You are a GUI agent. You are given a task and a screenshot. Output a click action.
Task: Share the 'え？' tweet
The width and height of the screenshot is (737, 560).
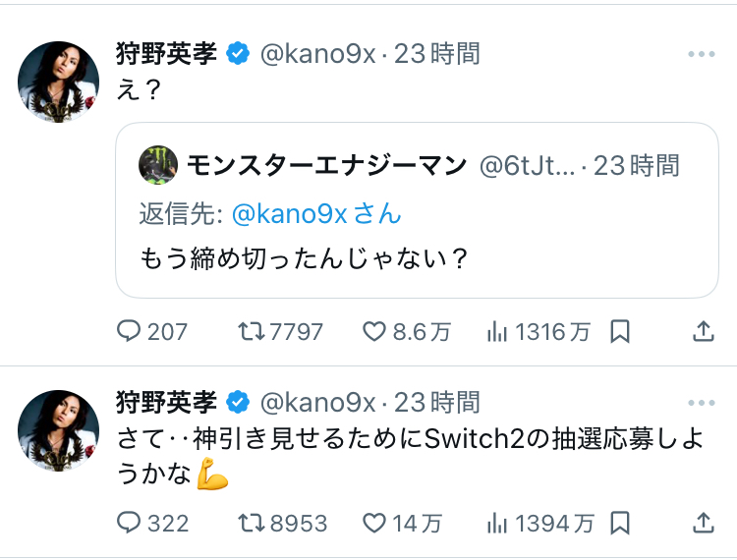[704, 332]
